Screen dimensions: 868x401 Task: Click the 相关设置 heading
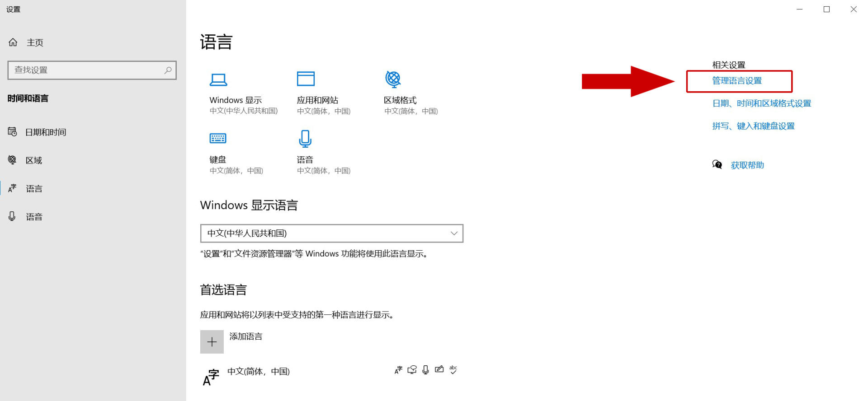729,65
